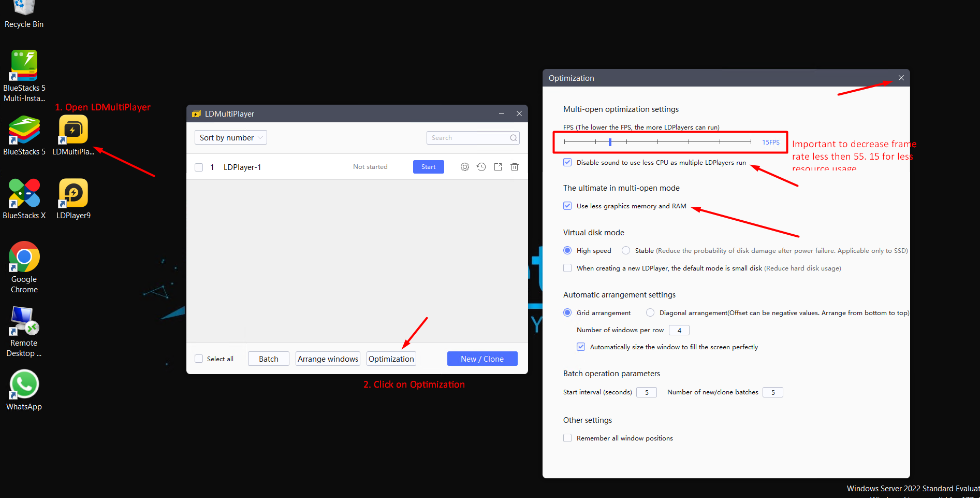
Task: Open BlueStacks 5 Multi-Instance Manager shortcut
Action: pos(24,76)
